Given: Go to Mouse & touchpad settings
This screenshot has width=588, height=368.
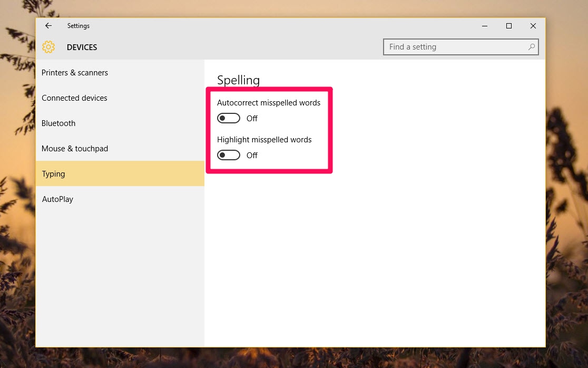Looking at the screenshot, I should point(120,149).
